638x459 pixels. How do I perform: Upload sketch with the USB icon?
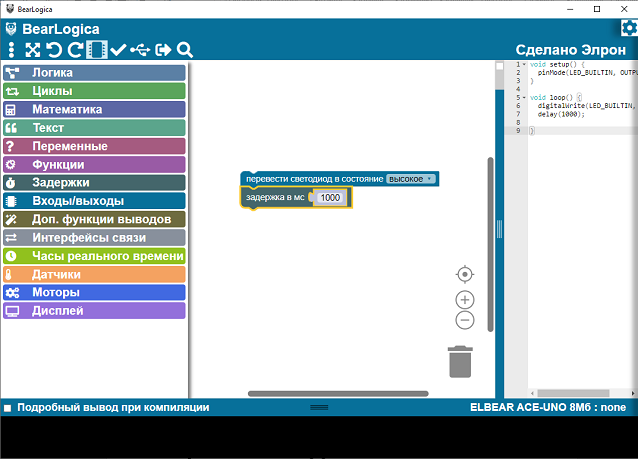[x=141, y=50]
